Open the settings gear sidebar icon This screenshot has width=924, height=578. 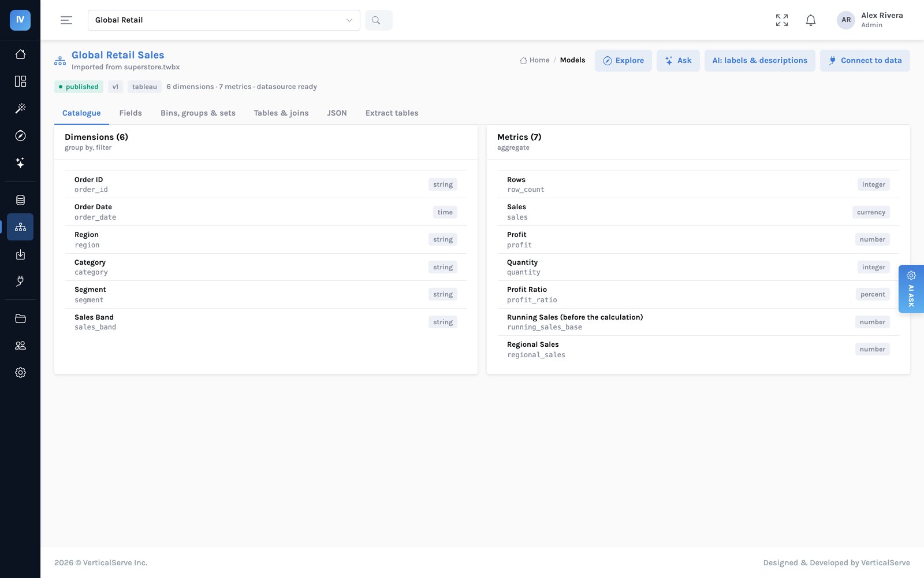[x=20, y=373]
